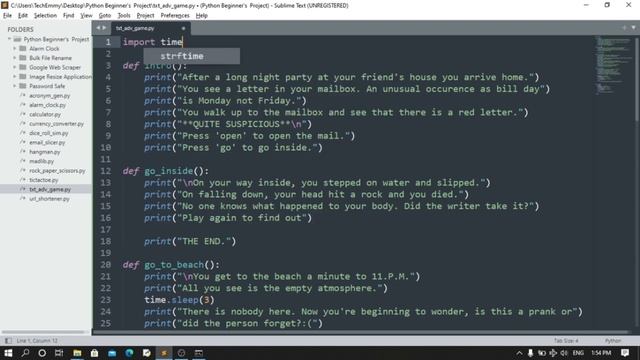Close the txt_adv_game.py tab via dot
640x360 pixels.
(183, 28)
